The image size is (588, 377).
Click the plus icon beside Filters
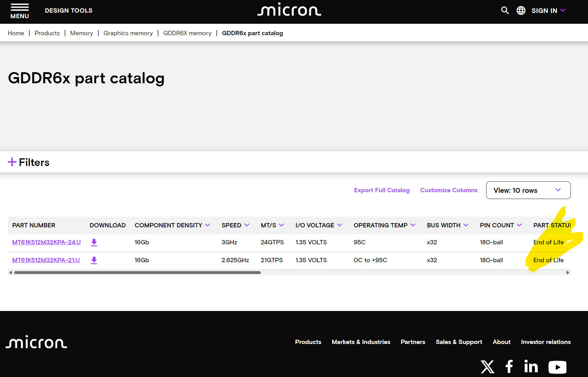tap(12, 162)
